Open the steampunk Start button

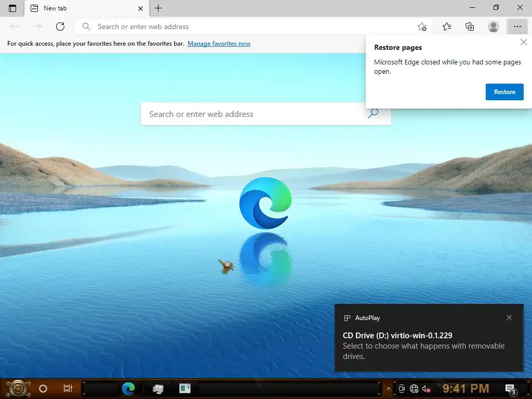[18, 389]
